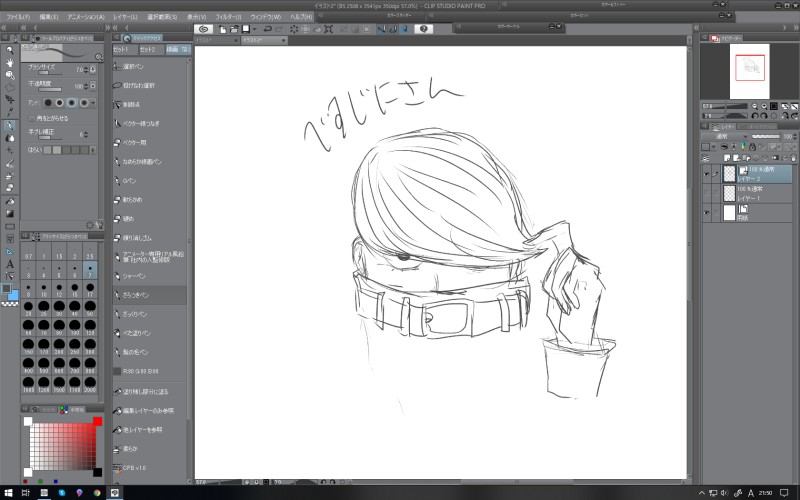This screenshot has height=500, width=800.
Task: Create new layer folder
Action: coord(746,158)
